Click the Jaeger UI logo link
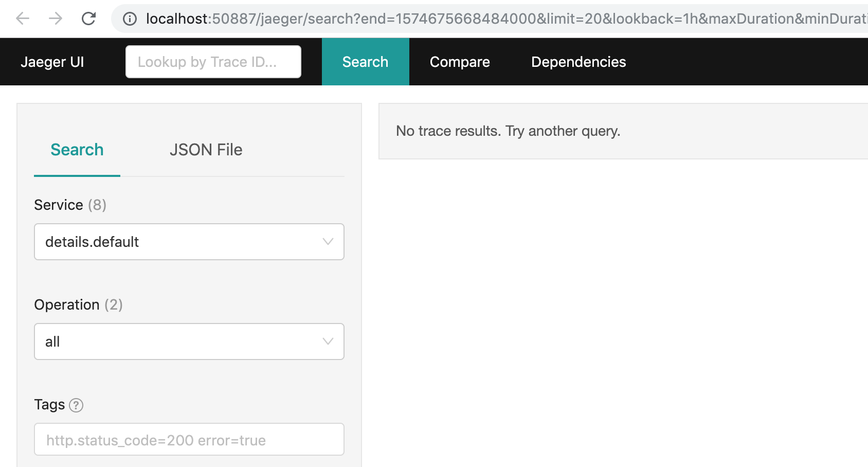This screenshot has height=467, width=868. pos(52,62)
